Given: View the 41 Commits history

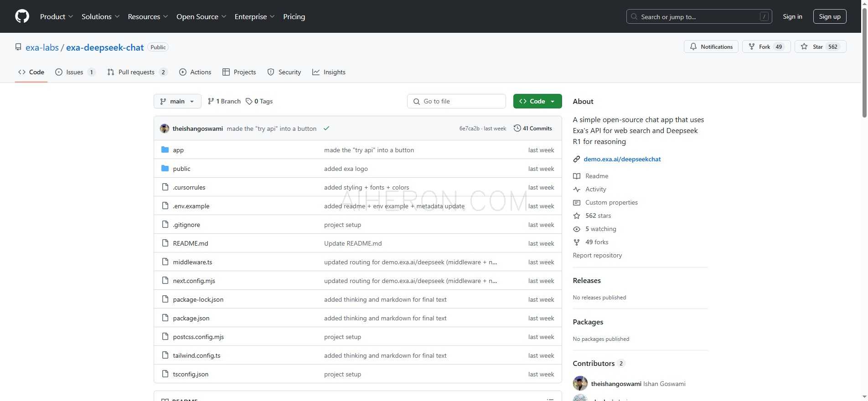Looking at the screenshot, I should (x=533, y=129).
